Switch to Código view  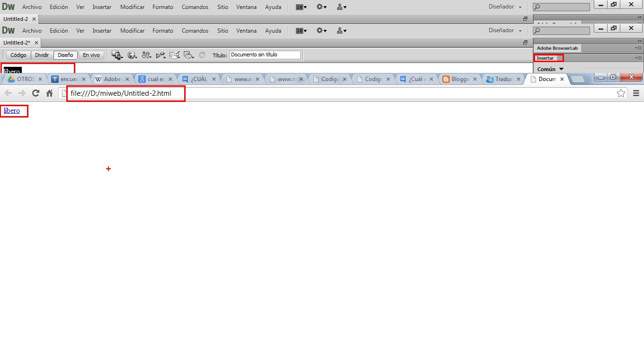18,55
